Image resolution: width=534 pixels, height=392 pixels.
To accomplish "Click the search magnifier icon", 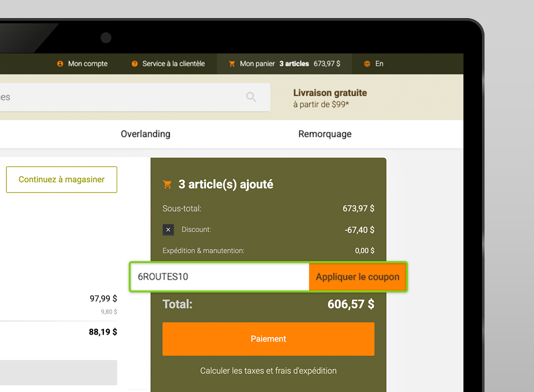I will coord(251,97).
